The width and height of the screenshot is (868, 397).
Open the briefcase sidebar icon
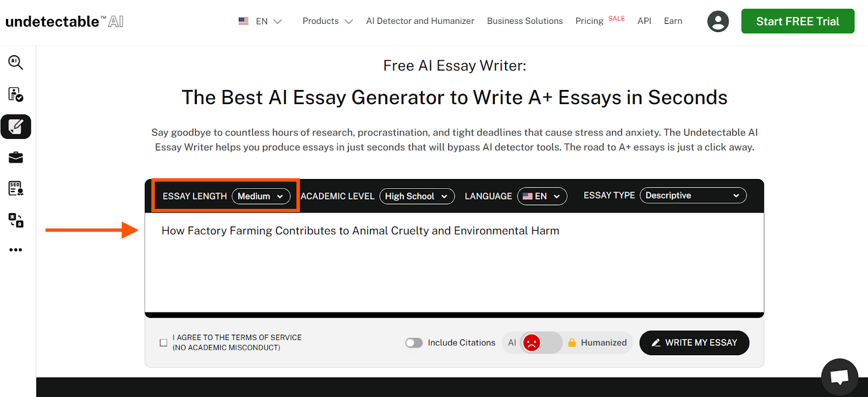click(x=16, y=157)
